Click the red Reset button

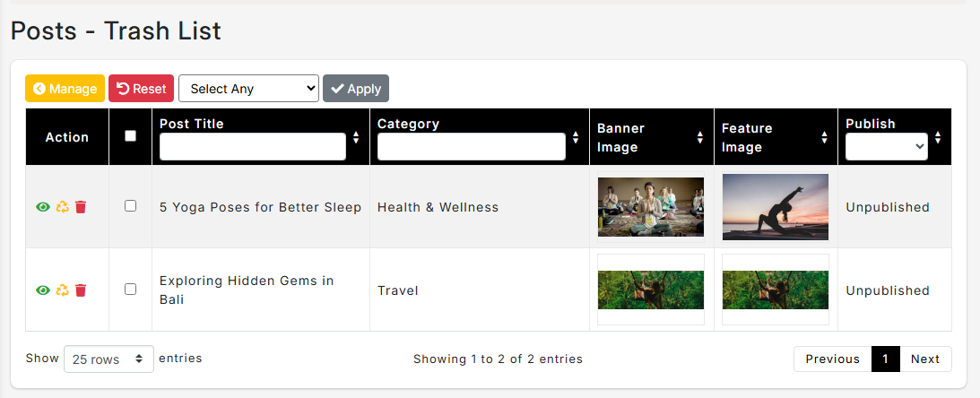pyautogui.click(x=142, y=89)
